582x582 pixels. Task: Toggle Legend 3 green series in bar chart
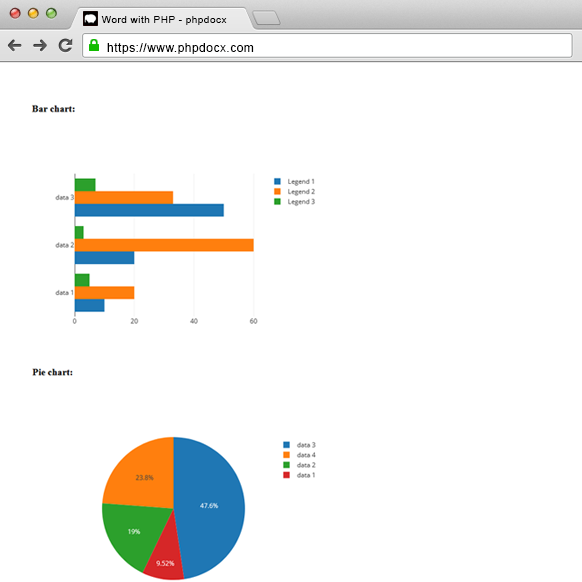(x=294, y=202)
